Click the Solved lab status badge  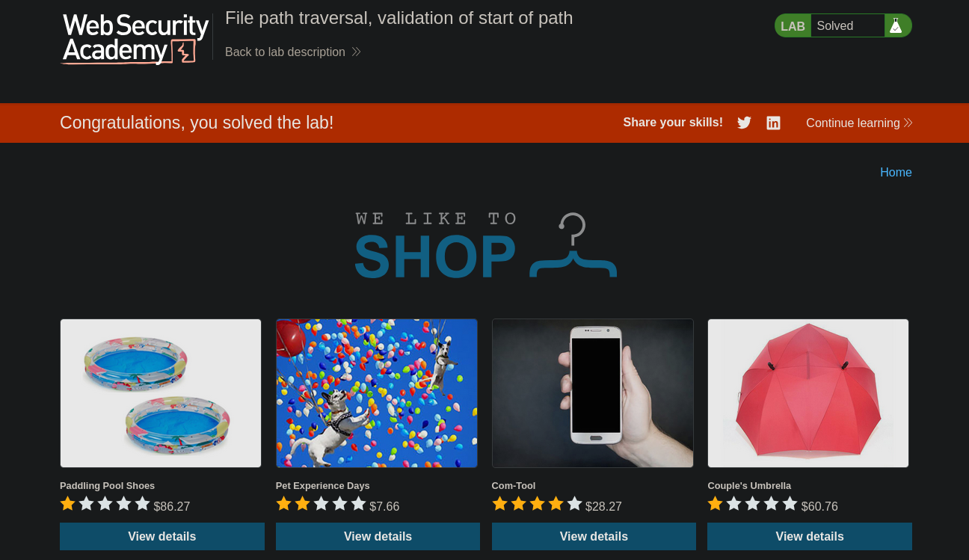coord(843,25)
